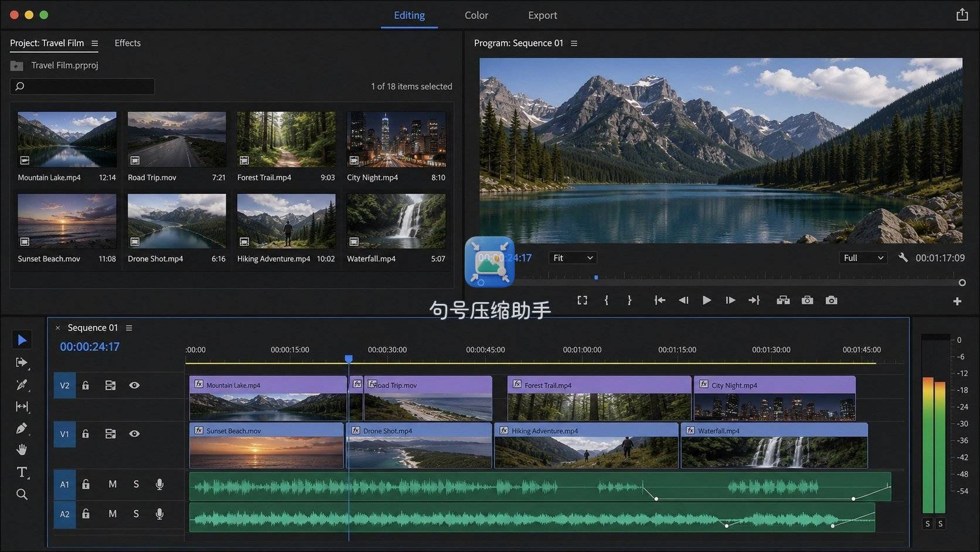Select the Hand tool
The image size is (980, 552).
coord(22,450)
